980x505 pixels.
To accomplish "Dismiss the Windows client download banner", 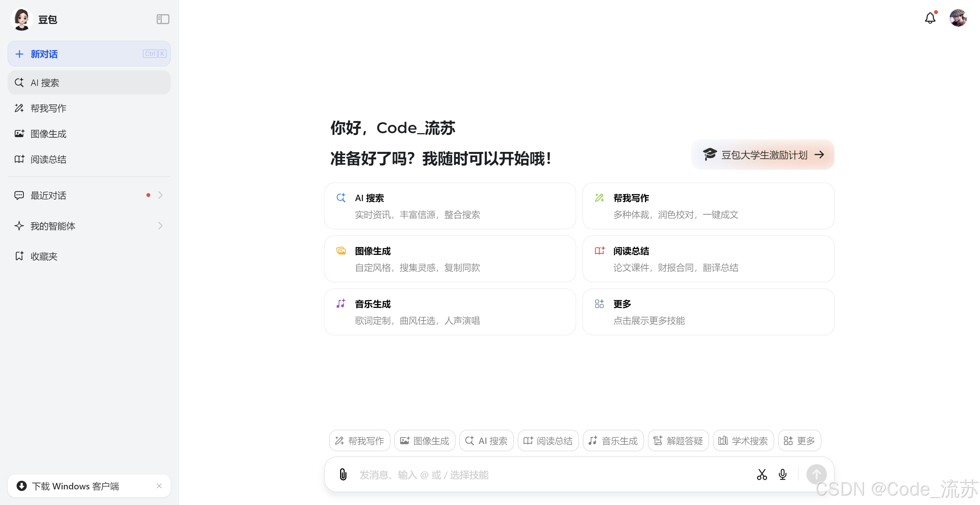I will coord(159,486).
